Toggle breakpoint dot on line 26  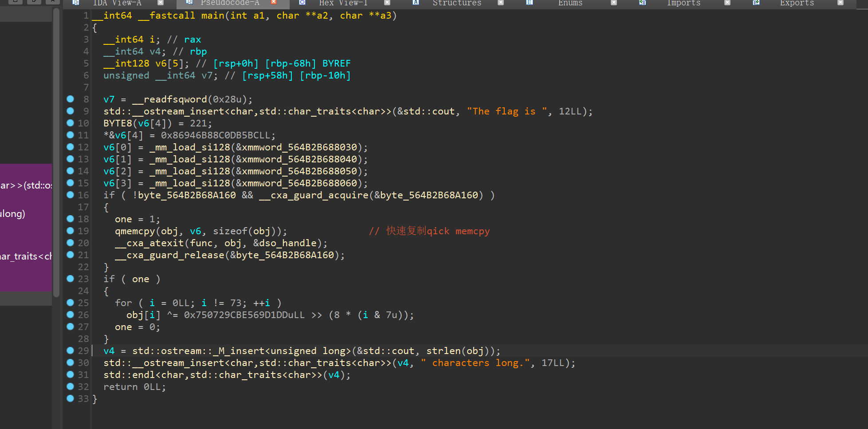click(x=70, y=315)
